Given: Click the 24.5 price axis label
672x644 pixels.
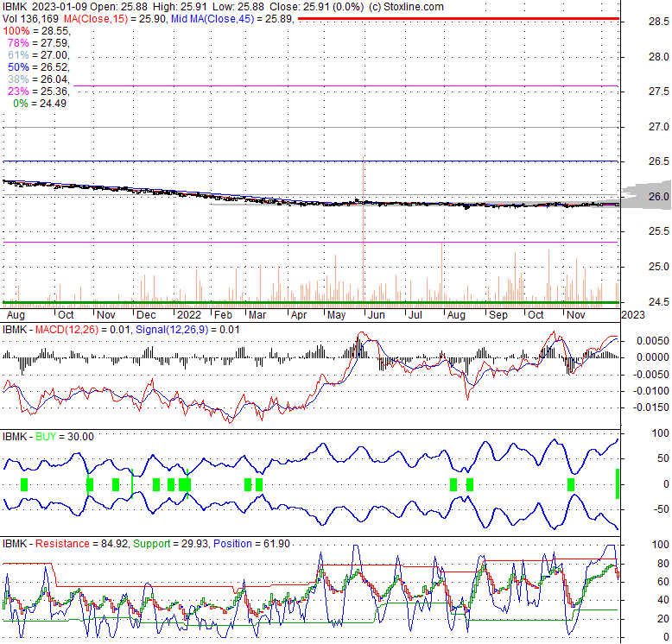Looking at the screenshot, I should (x=658, y=302).
